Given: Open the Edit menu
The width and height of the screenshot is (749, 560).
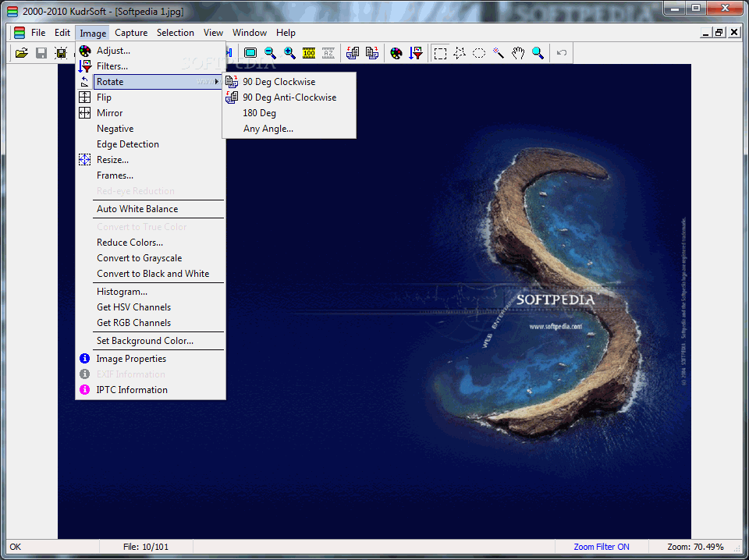Looking at the screenshot, I should coord(62,33).
